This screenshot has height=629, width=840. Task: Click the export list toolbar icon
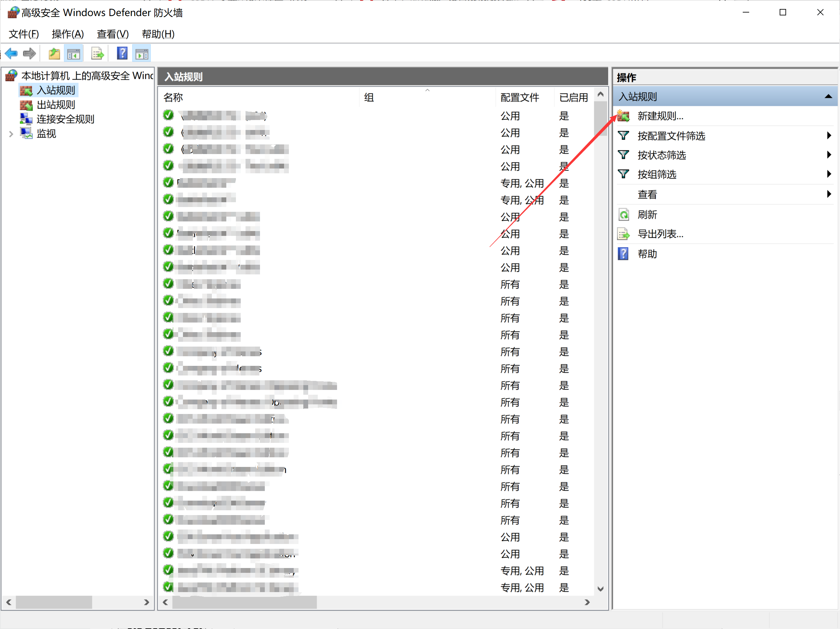pos(98,53)
